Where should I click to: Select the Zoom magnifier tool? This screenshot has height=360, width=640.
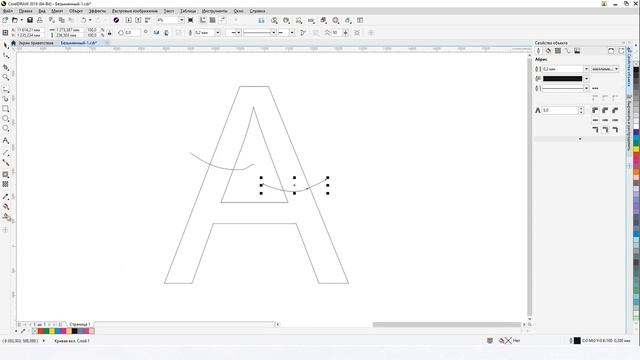[x=6, y=77]
